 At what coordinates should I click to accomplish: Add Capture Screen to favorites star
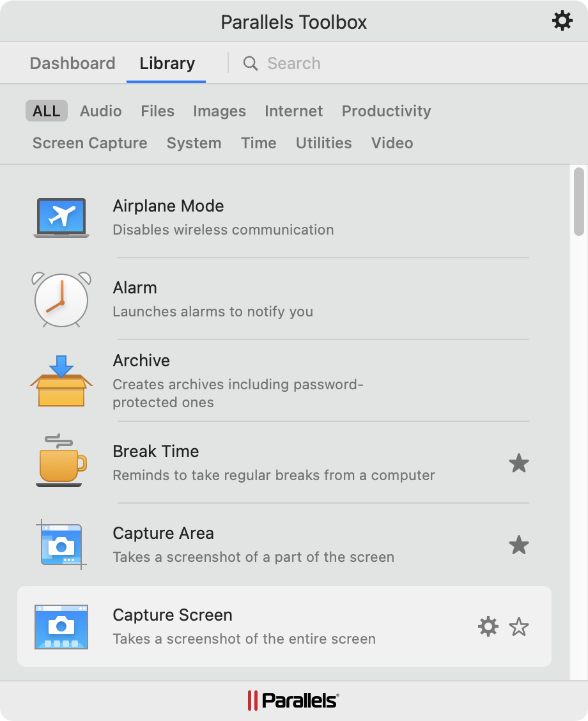(518, 626)
